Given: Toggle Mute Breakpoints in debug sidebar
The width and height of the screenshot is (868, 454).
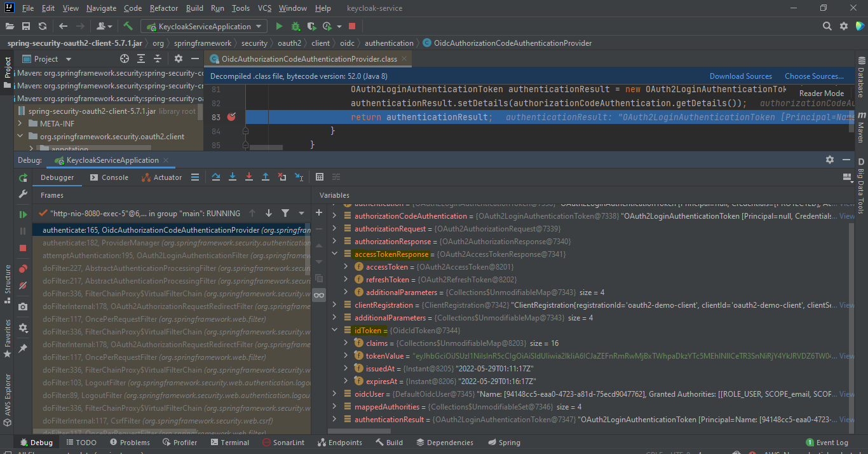Looking at the screenshot, I should (23, 285).
